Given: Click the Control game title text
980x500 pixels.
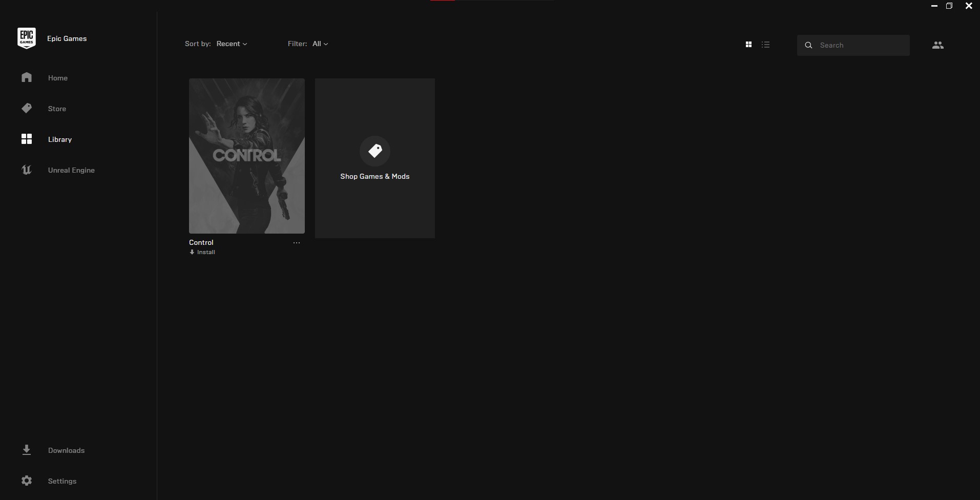Looking at the screenshot, I should [201, 242].
